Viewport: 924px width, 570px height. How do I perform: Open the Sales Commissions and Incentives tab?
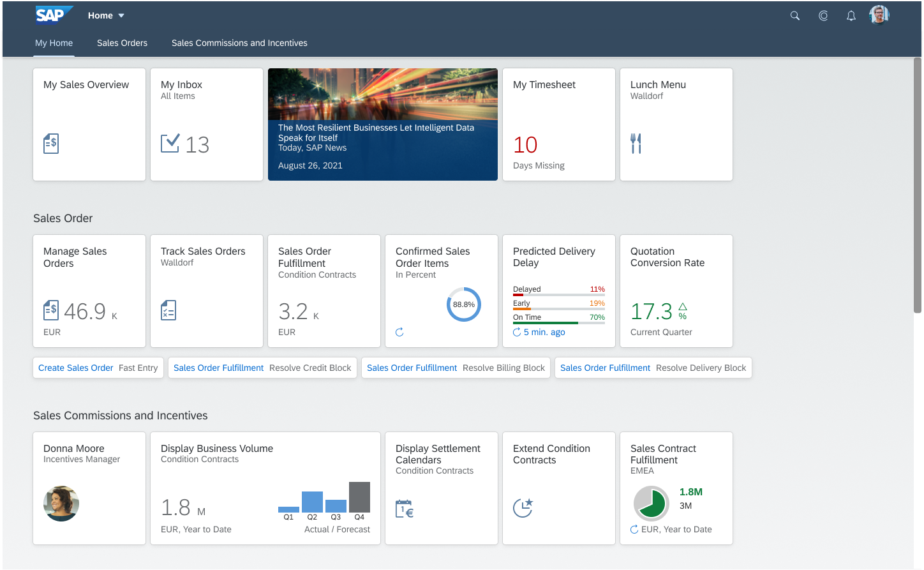[239, 43]
